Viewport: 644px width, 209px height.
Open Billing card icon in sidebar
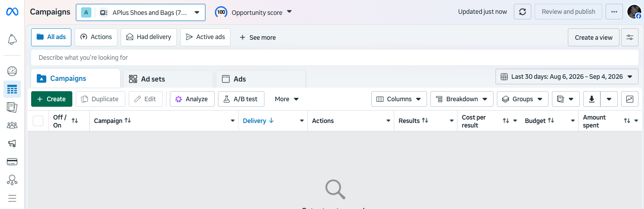12,162
